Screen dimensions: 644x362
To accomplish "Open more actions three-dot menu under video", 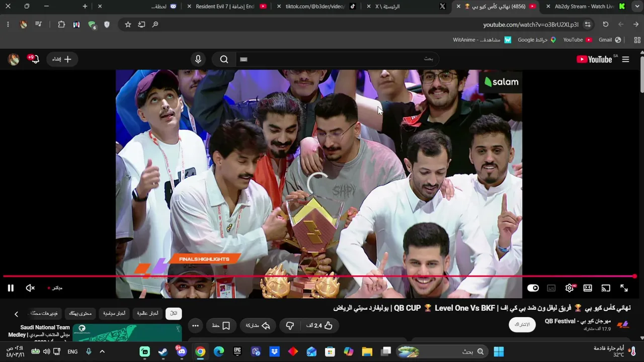I will click(x=195, y=326).
